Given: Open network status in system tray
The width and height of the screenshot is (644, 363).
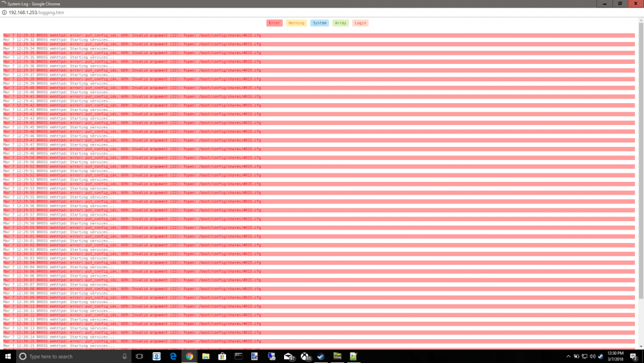Looking at the screenshot, I should [x=585, y=357].
